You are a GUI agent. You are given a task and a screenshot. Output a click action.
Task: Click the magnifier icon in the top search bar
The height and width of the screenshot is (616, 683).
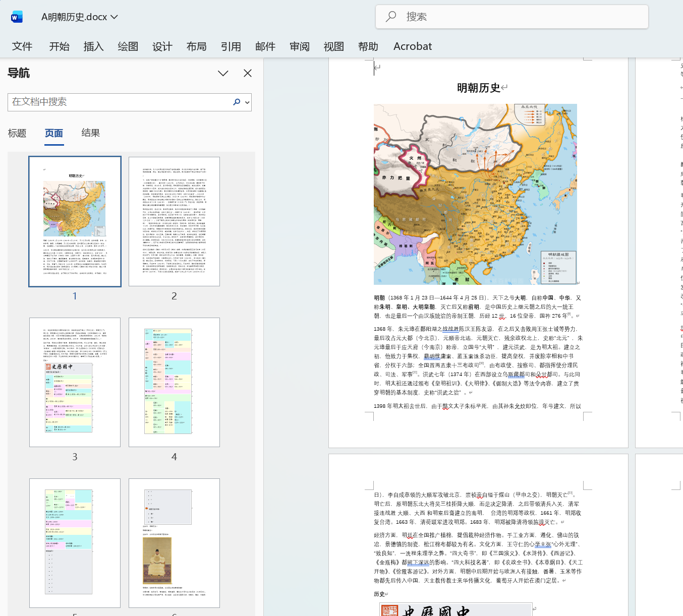(391, 17)
